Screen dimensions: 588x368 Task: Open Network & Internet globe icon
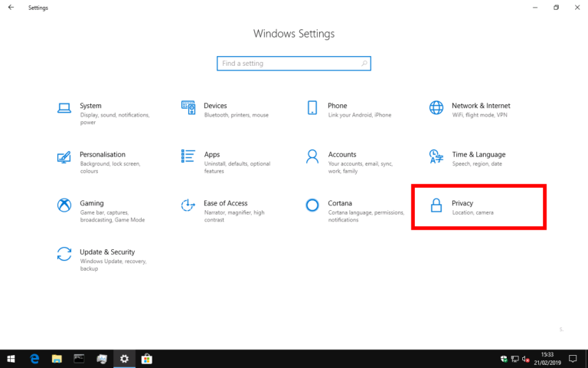[x=436, y=108]
